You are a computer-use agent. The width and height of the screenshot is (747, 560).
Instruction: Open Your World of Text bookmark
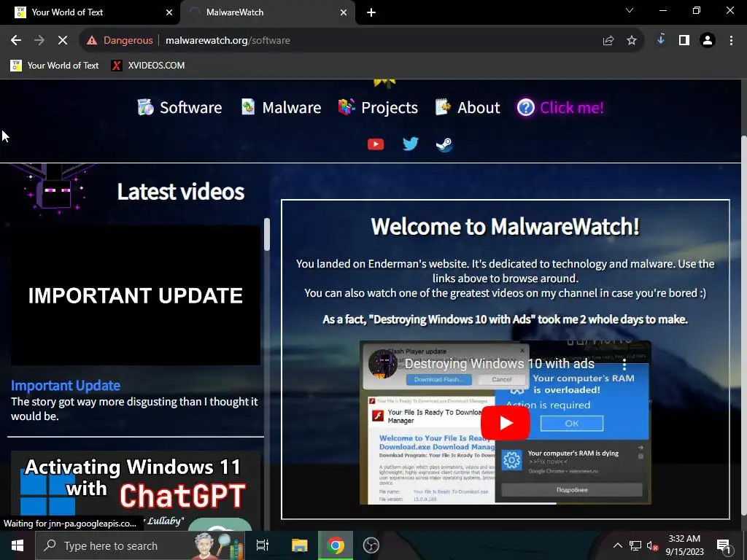[x=54, y=65]
